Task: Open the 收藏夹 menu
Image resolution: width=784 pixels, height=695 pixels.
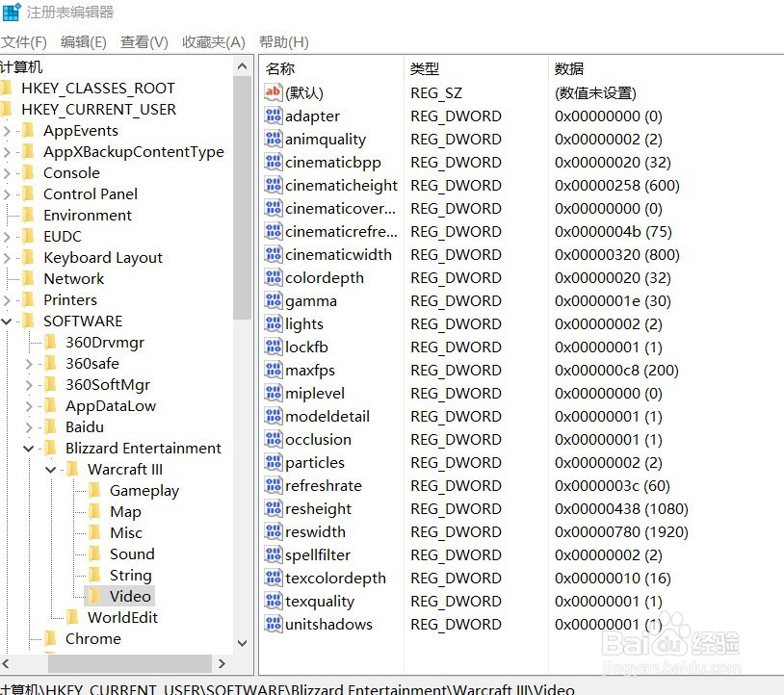Action: (212, 41)
